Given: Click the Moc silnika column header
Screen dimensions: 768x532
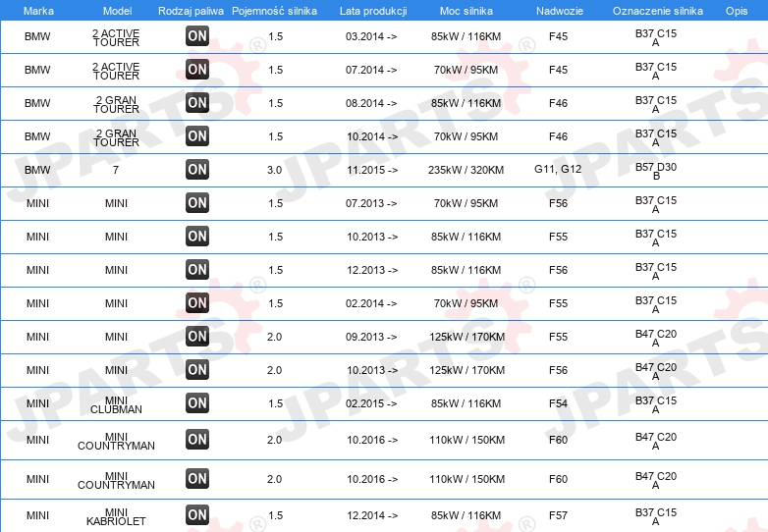Looking at the screenshot, I should (466, 11).
